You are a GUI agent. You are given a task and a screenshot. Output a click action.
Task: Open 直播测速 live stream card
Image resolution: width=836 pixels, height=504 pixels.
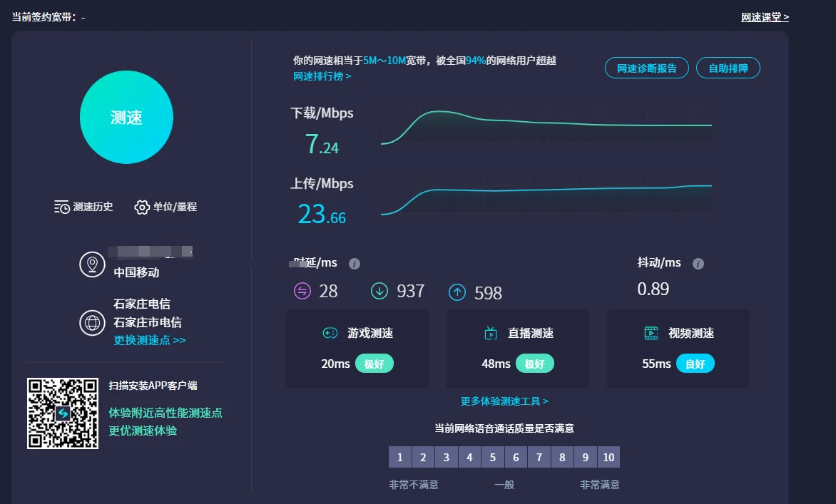tap(518, 348)
